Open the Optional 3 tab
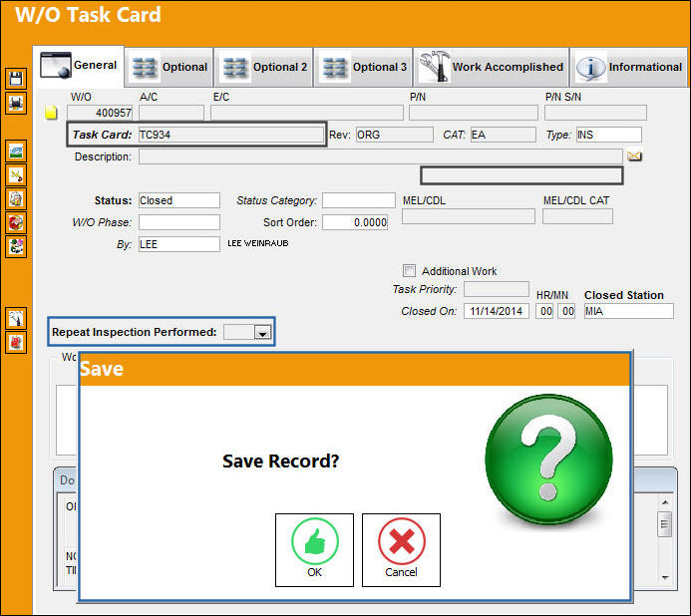This screenshot has width=691, height=616. pyautogui.click(x=364, y=67)
